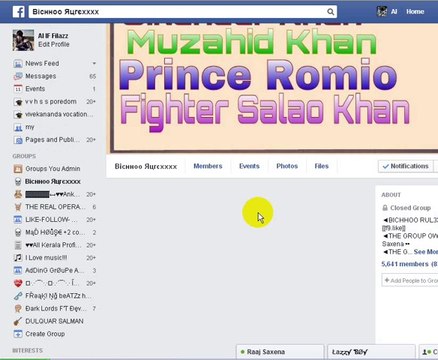Screen dimensions: 438x360
Task: Click the Closed Group lock icon
Action: pos(385,208)
